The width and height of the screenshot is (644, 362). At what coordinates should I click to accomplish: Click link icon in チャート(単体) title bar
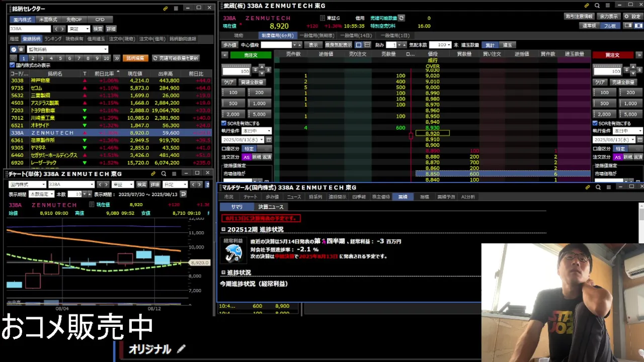coord(152,173)
